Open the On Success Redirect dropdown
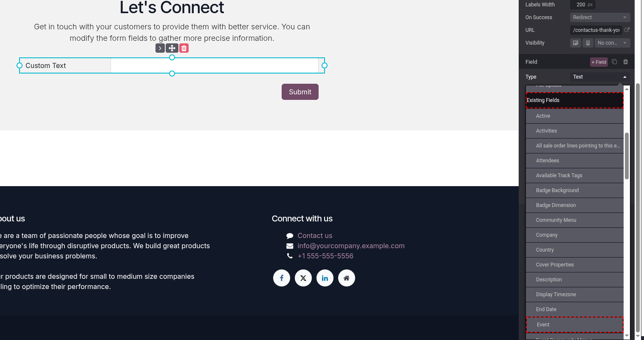The height and width of the screenshot is (340, 644). (600, 17)
